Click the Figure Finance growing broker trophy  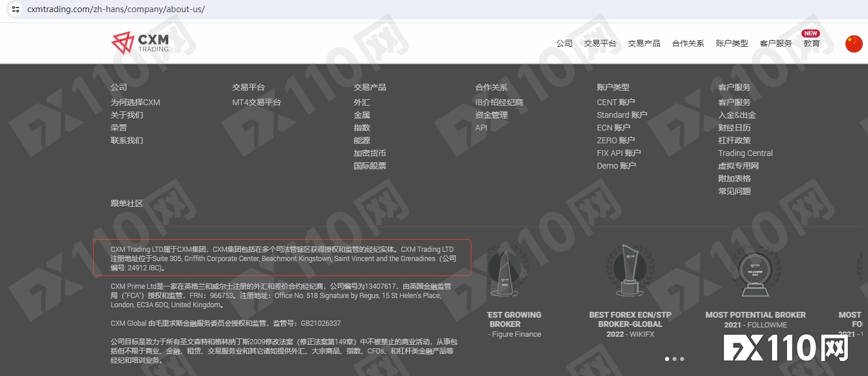point(506,271)
